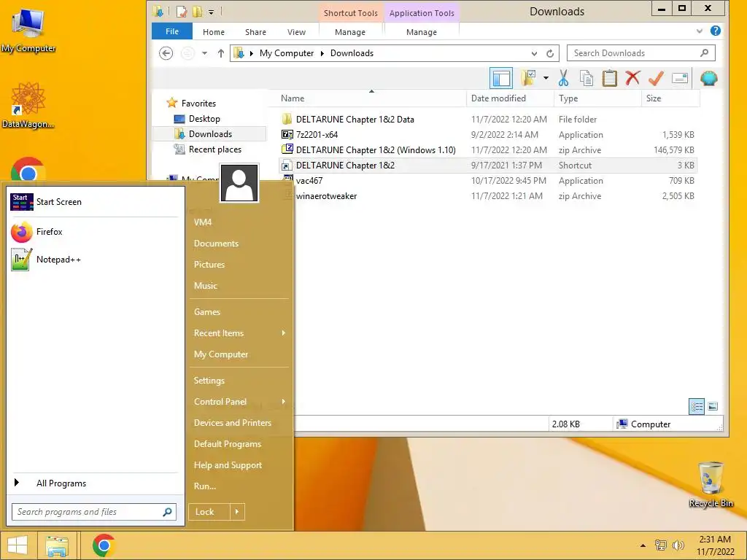Open Games from start menu
747x560 pixels.
(206, 312)
